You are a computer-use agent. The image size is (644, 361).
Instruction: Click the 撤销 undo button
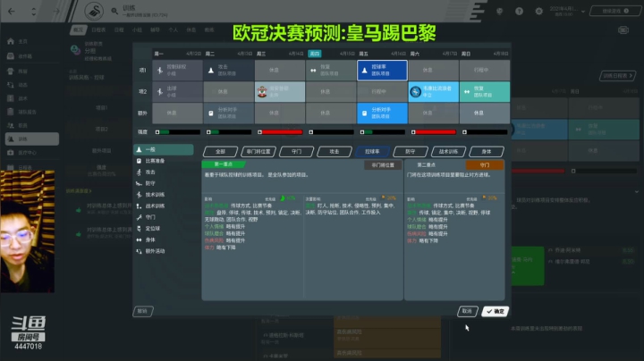pyautogui.click(x=143, y=311)
